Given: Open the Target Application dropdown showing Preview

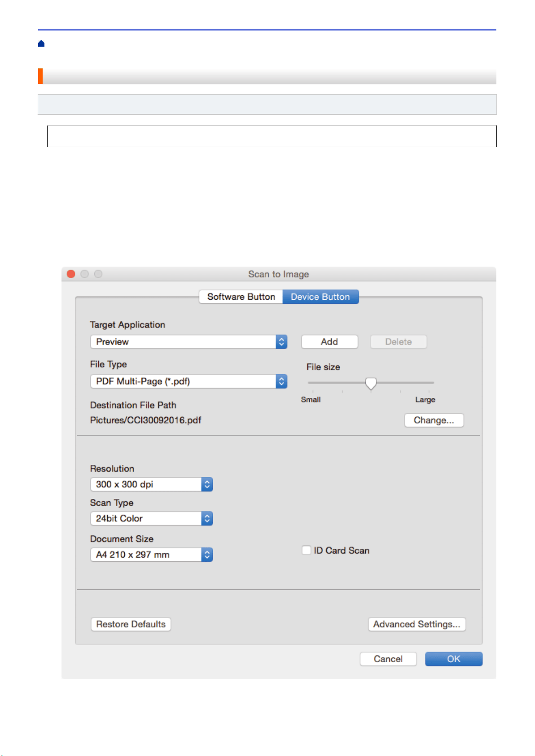Looking at the screenshot, I should tap(189, 342).
